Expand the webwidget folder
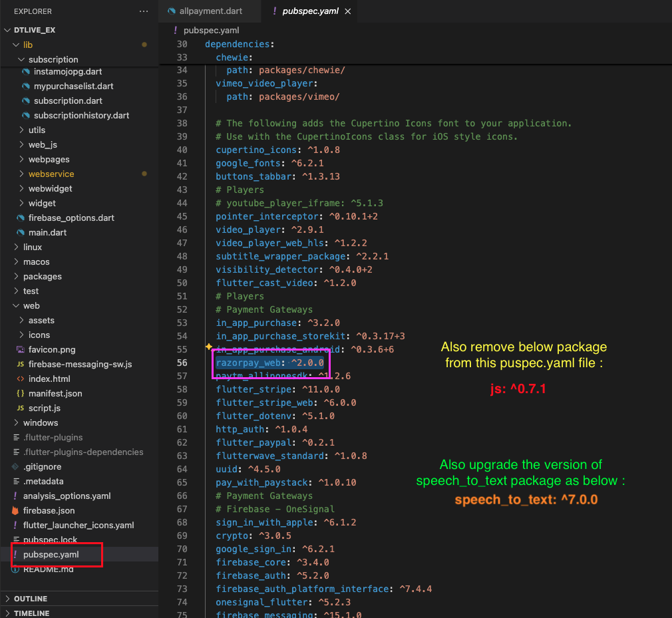Image resolution: width=672 pixels, height=618 pixels. 21,188
